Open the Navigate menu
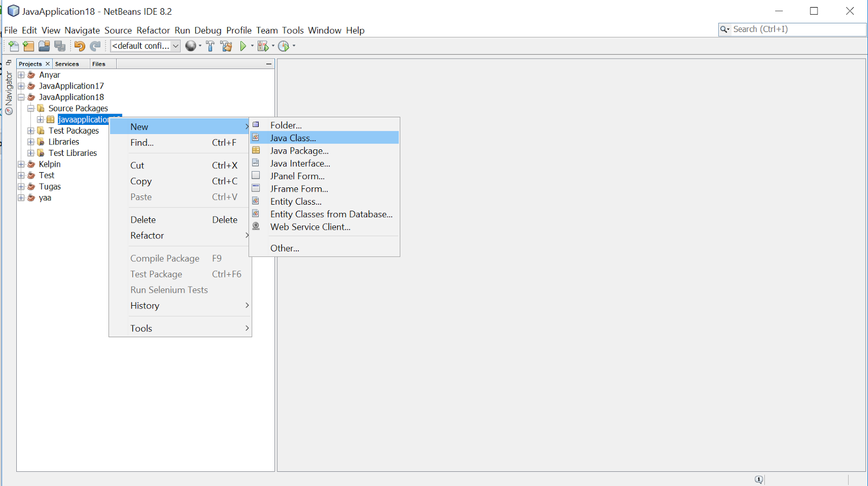868x486 pixels. click(82, 30)
